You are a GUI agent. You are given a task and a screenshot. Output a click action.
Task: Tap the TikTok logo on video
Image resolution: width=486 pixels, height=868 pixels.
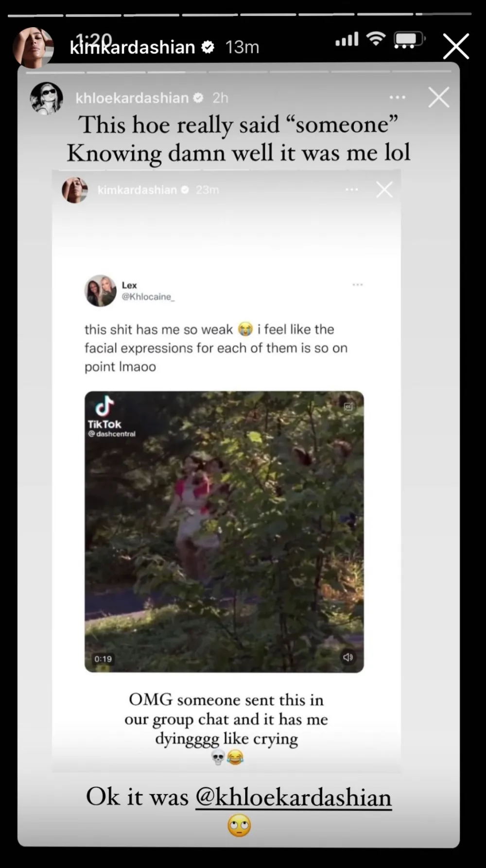(104, 412)
